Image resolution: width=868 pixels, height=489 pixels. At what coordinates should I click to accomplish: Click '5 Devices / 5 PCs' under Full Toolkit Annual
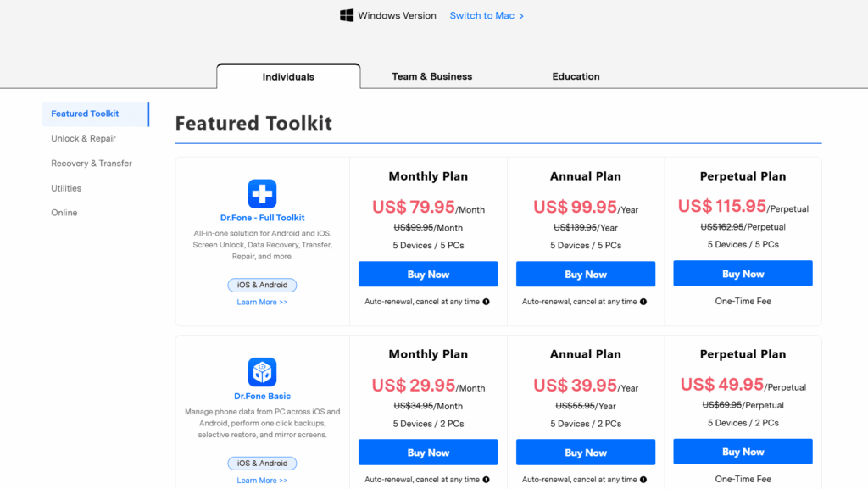586,245
